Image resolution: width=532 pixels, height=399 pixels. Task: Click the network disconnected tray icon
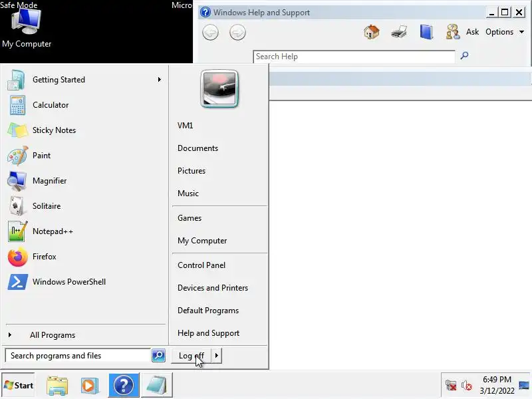coord(451,385)
